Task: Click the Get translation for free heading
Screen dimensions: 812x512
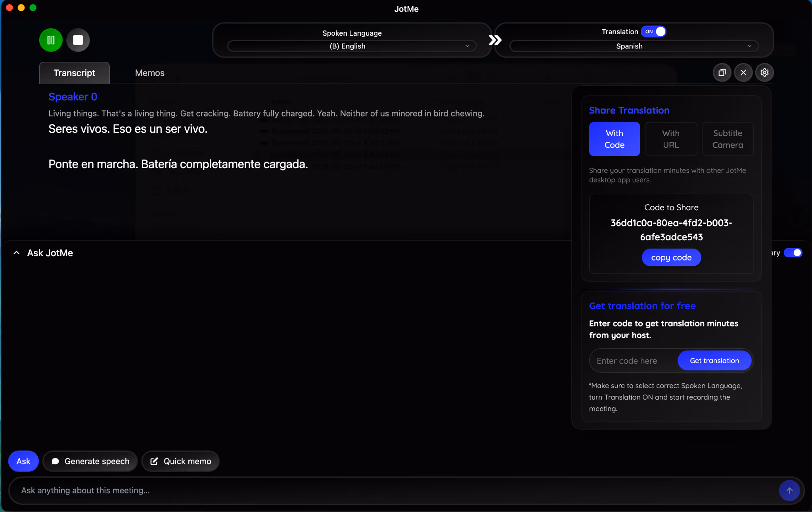Action: pos(642,306)
